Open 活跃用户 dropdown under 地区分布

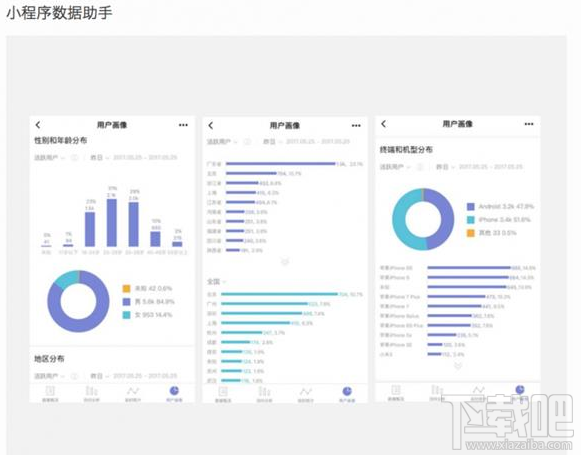coord(50,376)
